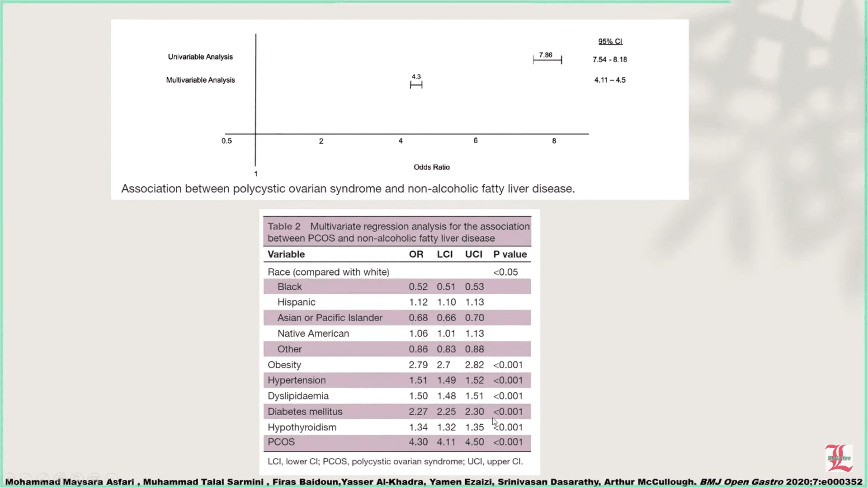The image size is (868, 488).
Task: Click the 1.12 OR value in Hispanic row
Action: (x=418, y=302)
